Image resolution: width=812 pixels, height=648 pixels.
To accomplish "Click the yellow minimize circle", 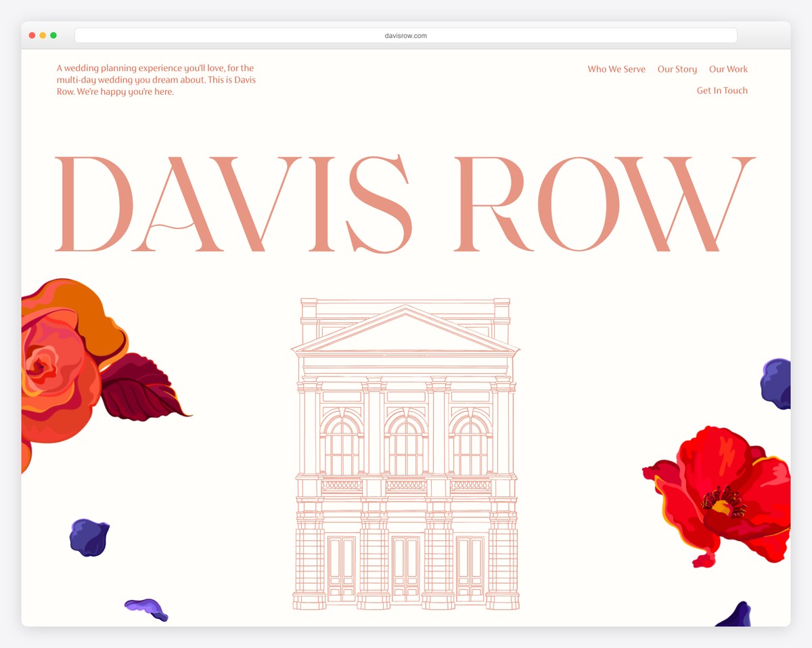I will 42,35.
